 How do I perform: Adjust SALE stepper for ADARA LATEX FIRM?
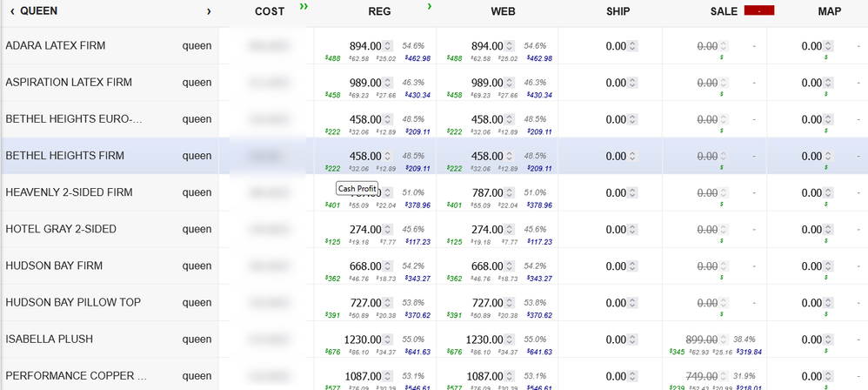[723, 46]
